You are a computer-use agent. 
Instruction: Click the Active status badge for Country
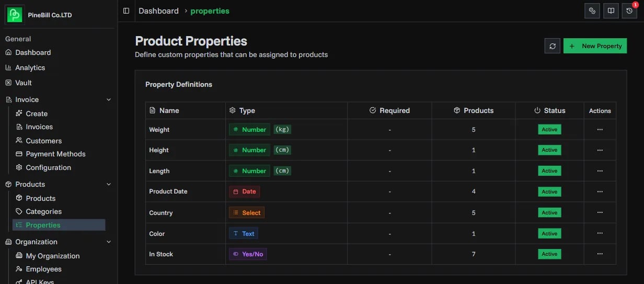click(x=549, y=212)
